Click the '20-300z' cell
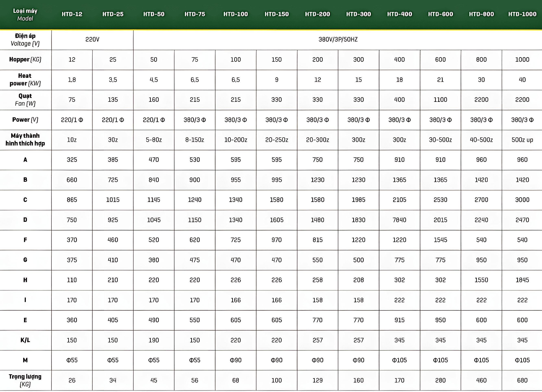This screenshot has height=392, width=542. coord(318,140)
